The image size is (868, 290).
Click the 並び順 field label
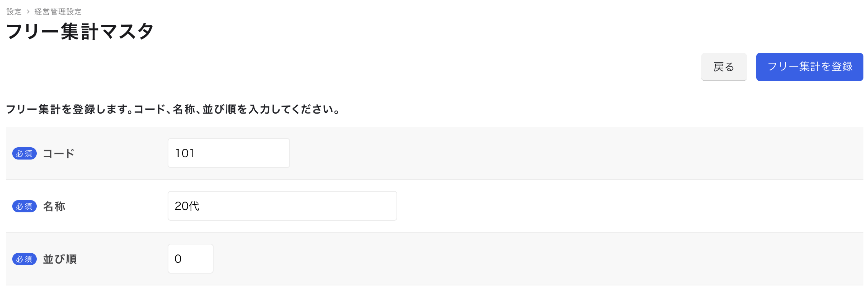coord(60,259)
